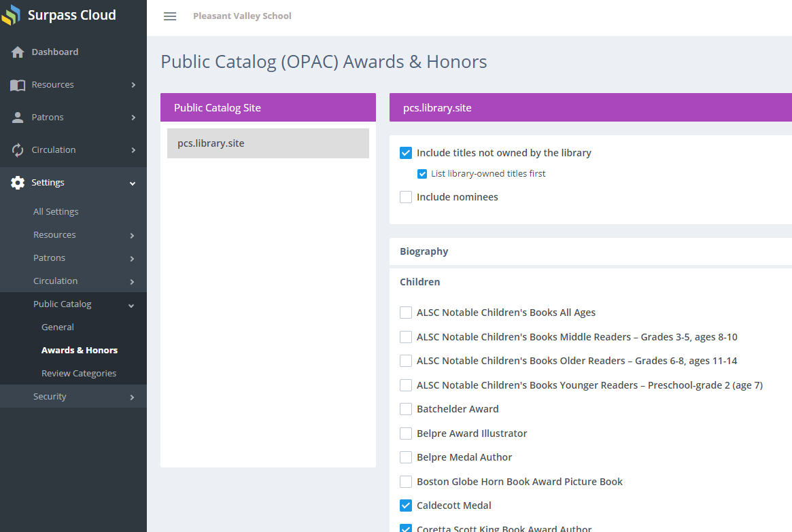Open Review Categories sidebar item
The height and width of the screenshot is (532, 792).
(x=79, y=374)
